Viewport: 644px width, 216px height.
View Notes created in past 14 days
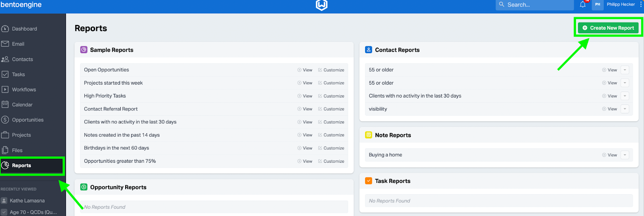(x=305, y=135)
